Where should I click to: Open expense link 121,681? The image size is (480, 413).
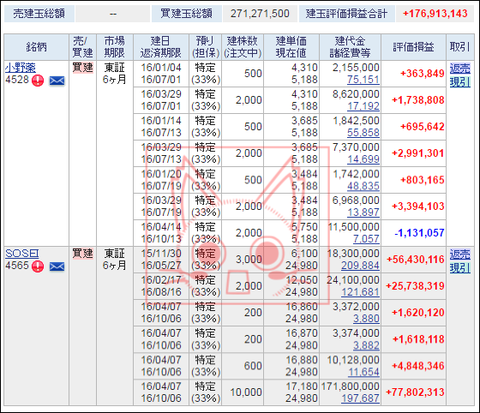click(x=360, y=292)
